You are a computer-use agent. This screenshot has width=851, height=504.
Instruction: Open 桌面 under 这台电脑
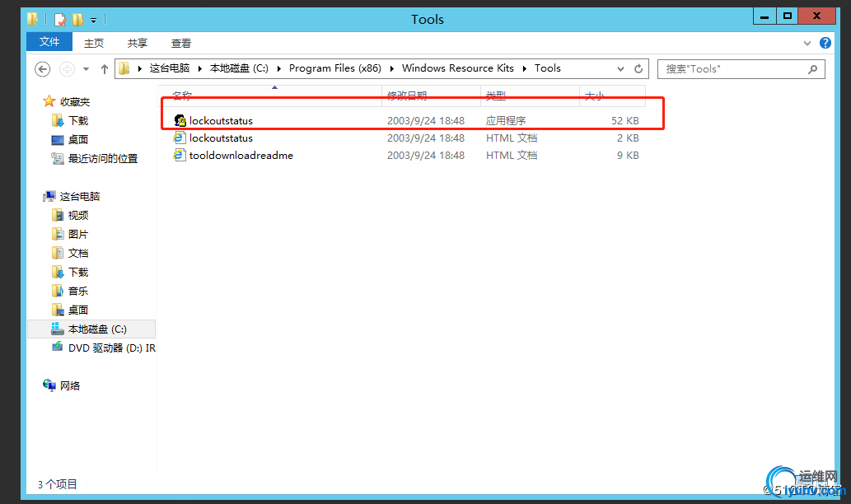[x=78, y=310]
